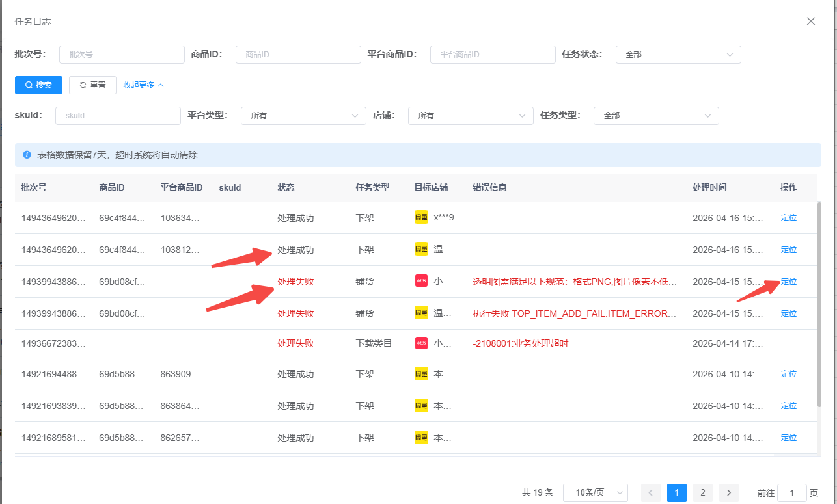The width and height of the screenshot is (837, 504).
Task: Open the 平台类型 dropdown
Action: [x=303, y=116]
